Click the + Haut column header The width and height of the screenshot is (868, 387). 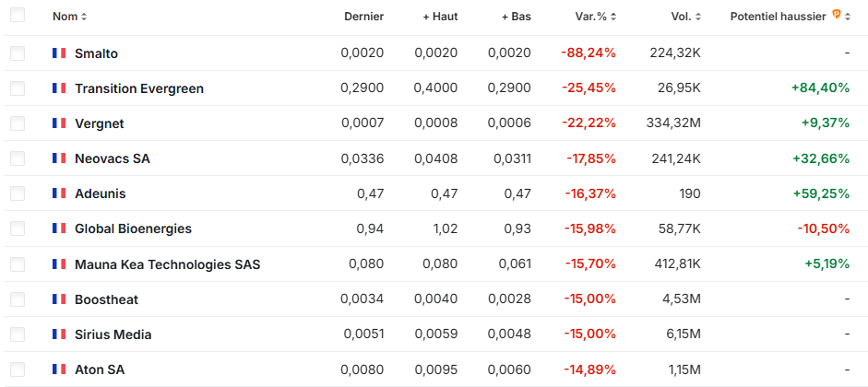440,17
